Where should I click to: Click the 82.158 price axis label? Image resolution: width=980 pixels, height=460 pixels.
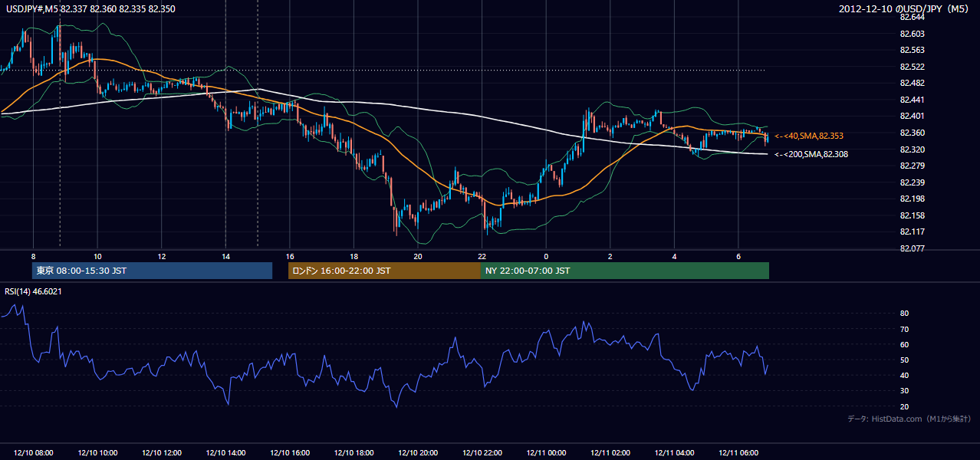(x=912, y=215)
